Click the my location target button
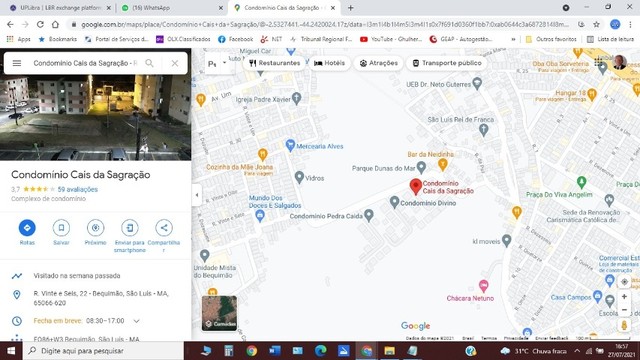640x360 pixels. pos(624,282)
